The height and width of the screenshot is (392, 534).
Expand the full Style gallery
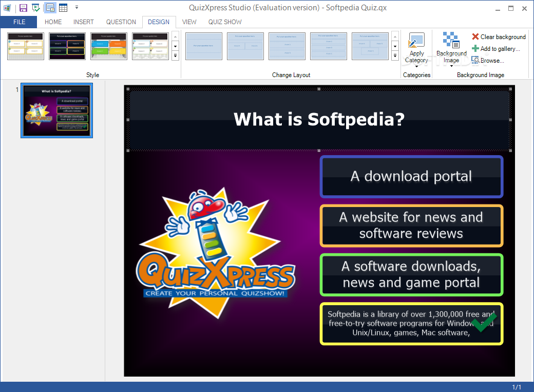[x=176, y=55]
